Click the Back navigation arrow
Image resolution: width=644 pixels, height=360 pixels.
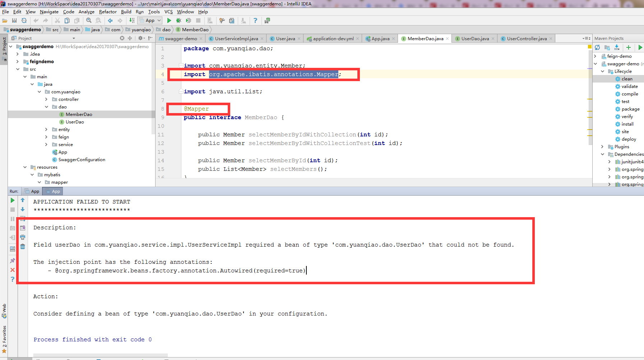[x=110, y=21]
